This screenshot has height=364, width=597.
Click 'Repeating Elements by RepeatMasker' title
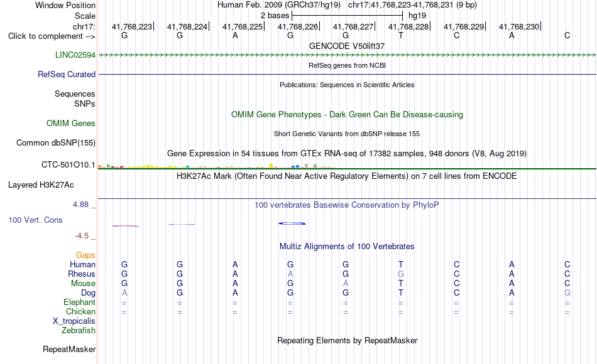click(348, 340)
